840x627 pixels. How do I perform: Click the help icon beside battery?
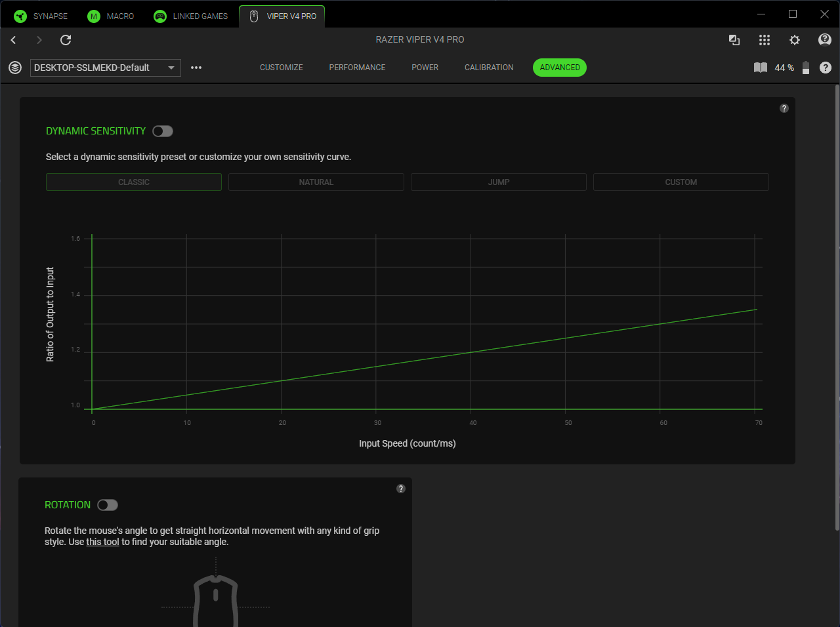826,68
